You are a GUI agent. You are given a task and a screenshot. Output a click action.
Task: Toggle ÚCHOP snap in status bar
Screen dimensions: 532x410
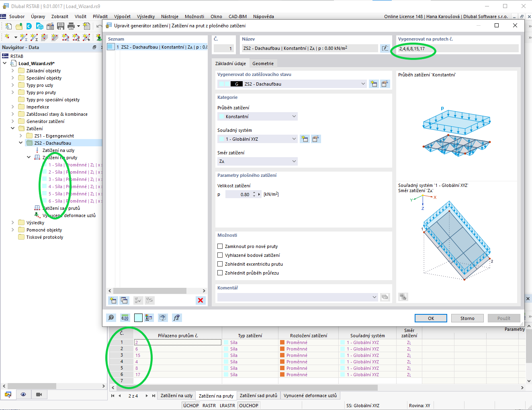191,406
